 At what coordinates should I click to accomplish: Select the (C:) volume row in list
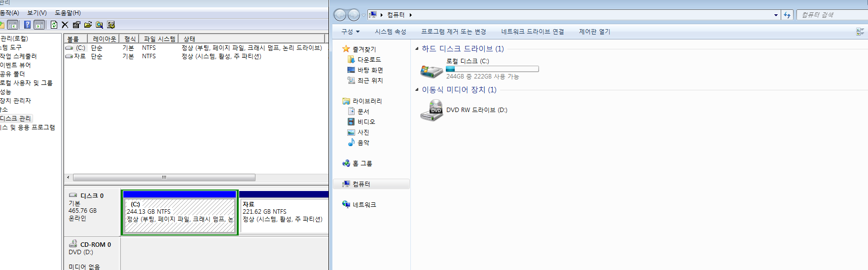[x=195, y=48]
